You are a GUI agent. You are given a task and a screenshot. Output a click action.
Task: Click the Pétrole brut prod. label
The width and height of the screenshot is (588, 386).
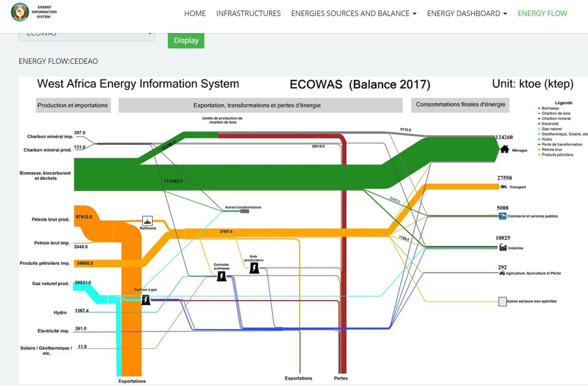click(x=50, y=219)
